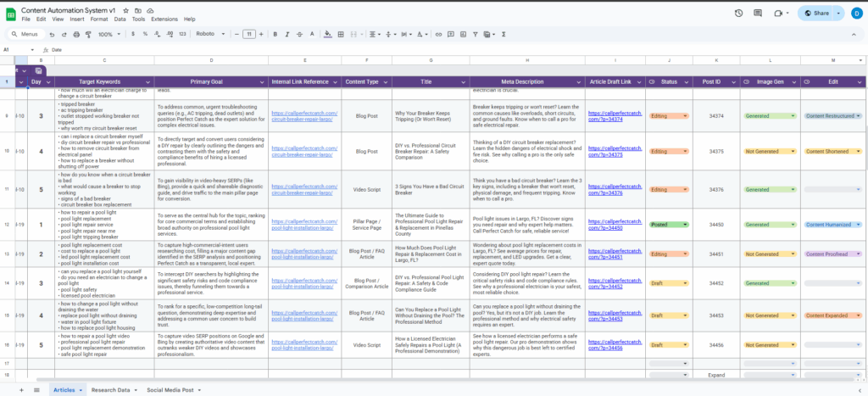
Task: Decrease font size with minus button
Action: [x=237, y=34]
